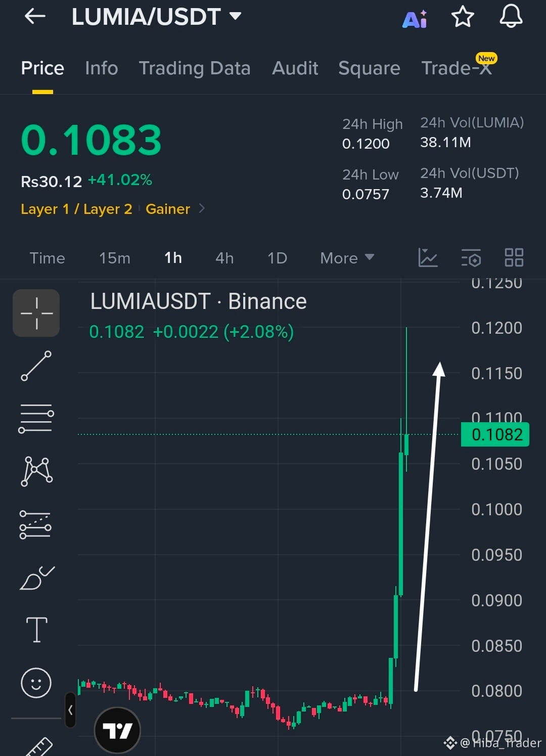Select the horizontal lines Fib tool

tap(36, 418)
